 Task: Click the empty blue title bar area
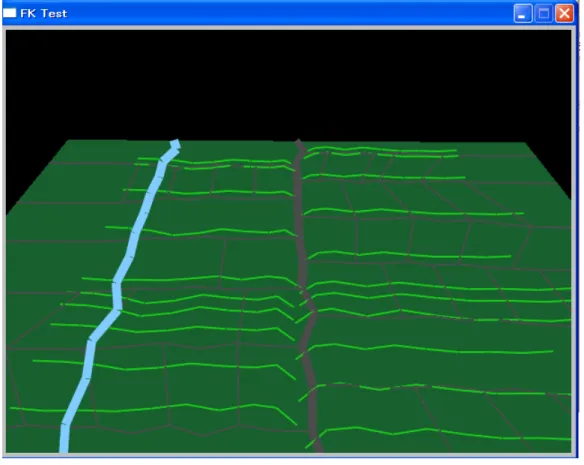coord(291,13)
